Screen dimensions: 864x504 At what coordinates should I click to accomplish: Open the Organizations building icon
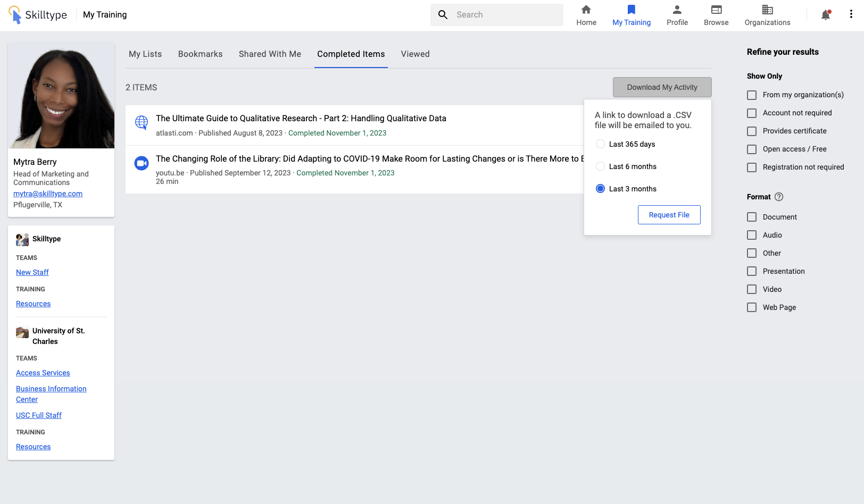[767, 10]
